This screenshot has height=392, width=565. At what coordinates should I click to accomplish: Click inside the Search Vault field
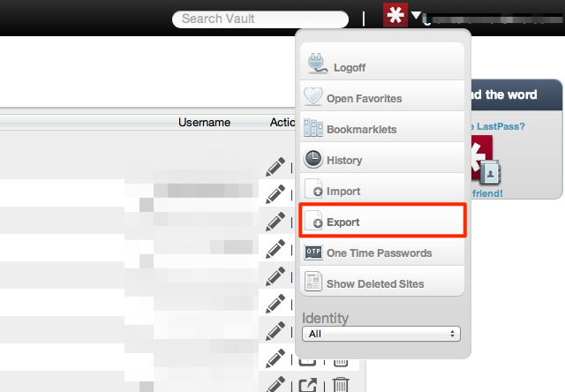[x=260, y=19]
